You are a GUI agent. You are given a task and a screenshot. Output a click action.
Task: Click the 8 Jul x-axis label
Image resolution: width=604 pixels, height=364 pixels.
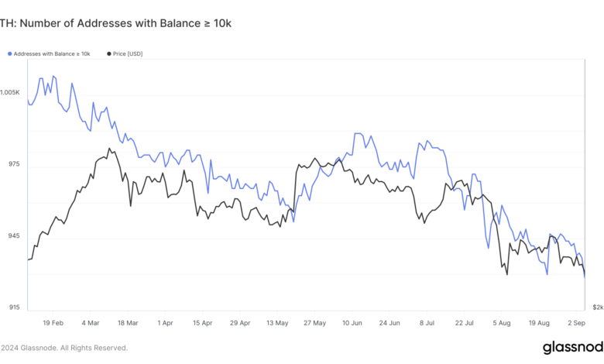[427, 322]
